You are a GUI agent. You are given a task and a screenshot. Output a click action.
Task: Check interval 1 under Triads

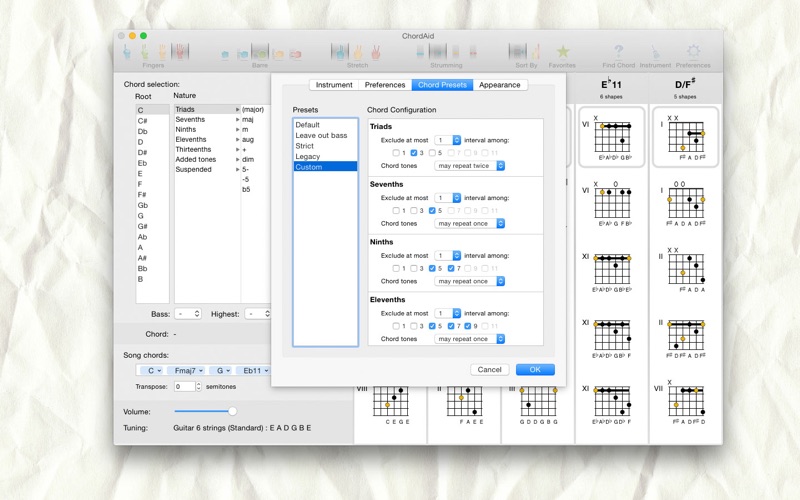point(396,153)
